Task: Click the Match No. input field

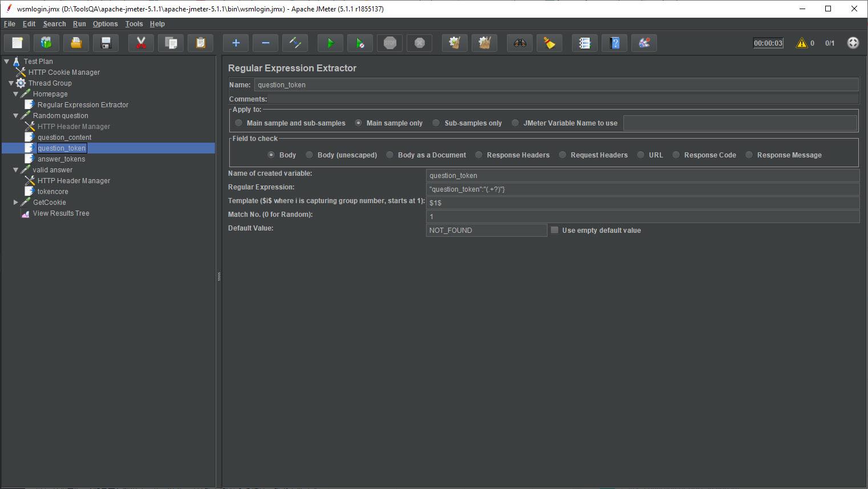Action: click(642, 216)
